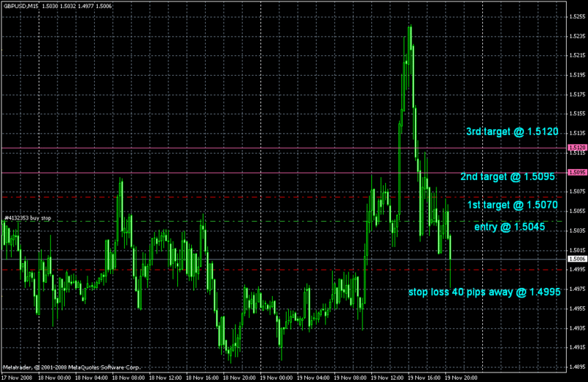Click the '18 Nov 00:00' time axis label

point(54,378)
